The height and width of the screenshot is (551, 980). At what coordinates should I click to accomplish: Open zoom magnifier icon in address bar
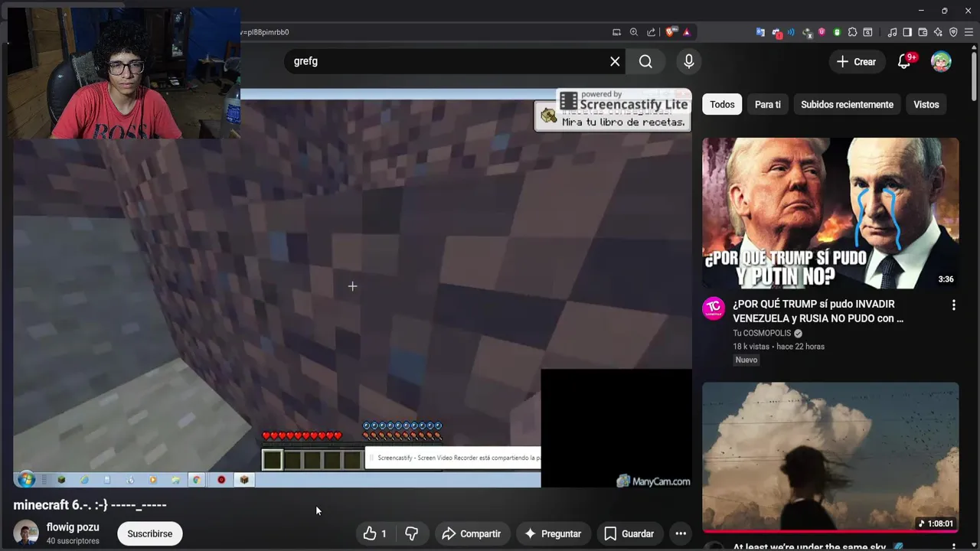tap(633, 32)
